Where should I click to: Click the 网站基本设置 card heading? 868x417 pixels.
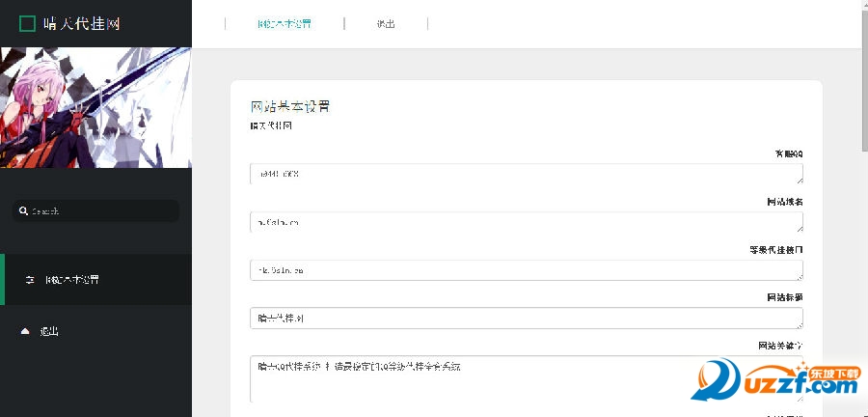pos(290,106)
